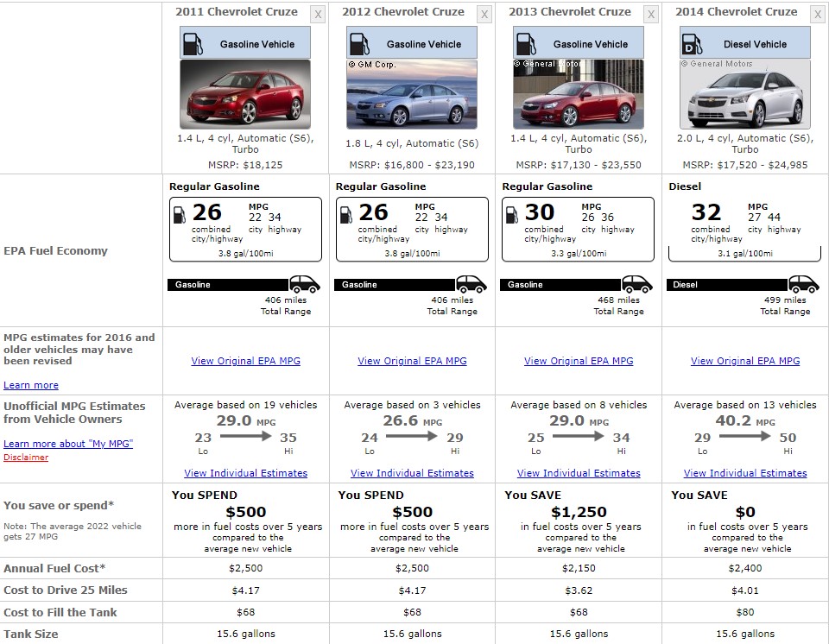Image resolution: width=829 pixels, height=644 pixels.
Task: Click the 40.2 MPG owner average
Action: click(x=745, y=421)
